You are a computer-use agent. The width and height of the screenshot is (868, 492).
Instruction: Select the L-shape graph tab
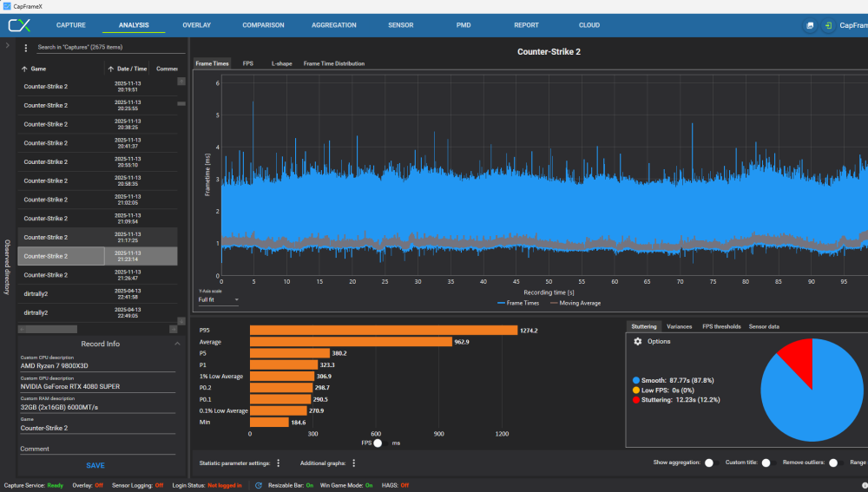(x=280, y=63)
